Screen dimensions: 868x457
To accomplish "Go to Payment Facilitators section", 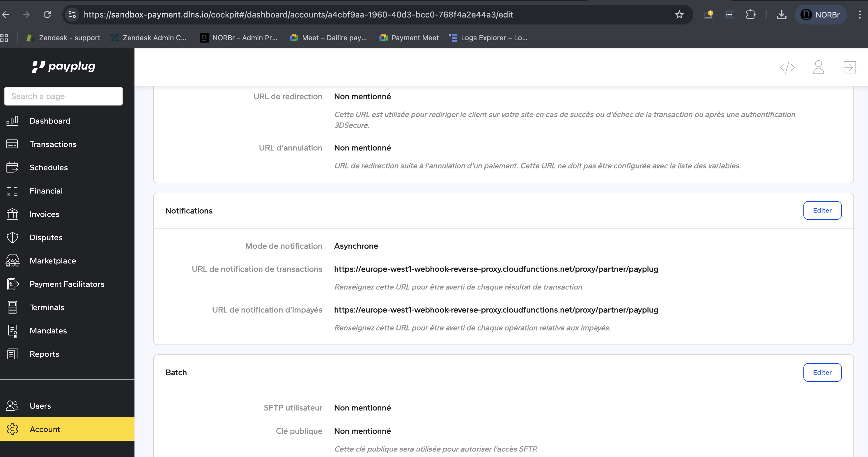I will tap(67, 284).
